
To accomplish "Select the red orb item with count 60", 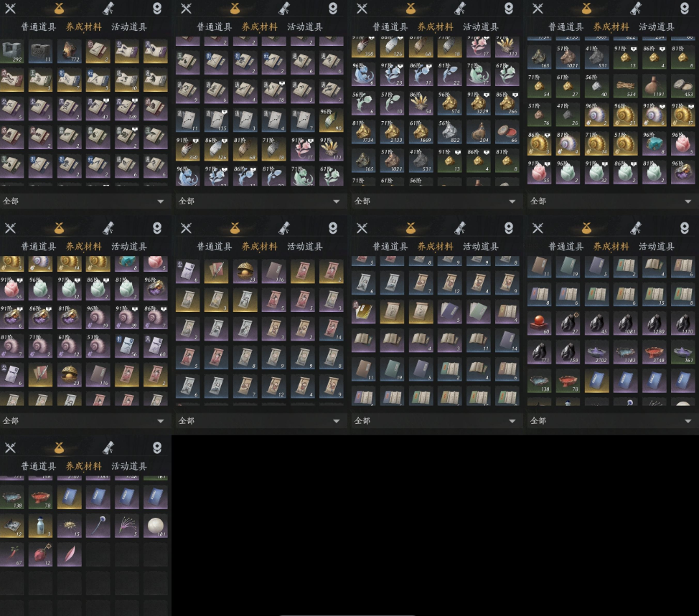I will point(540,324).
